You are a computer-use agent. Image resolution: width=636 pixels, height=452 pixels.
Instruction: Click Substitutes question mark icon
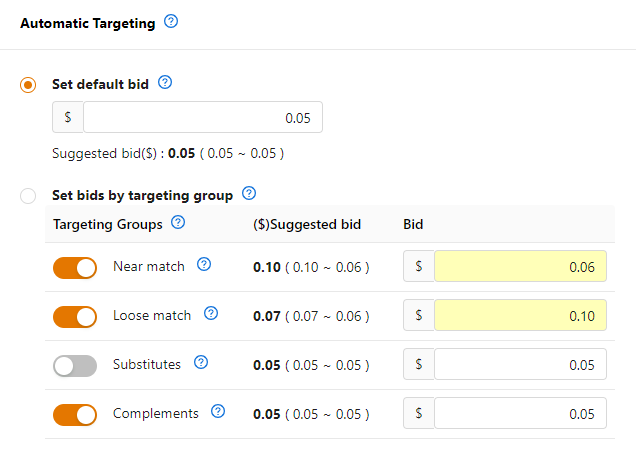(201, 362)
